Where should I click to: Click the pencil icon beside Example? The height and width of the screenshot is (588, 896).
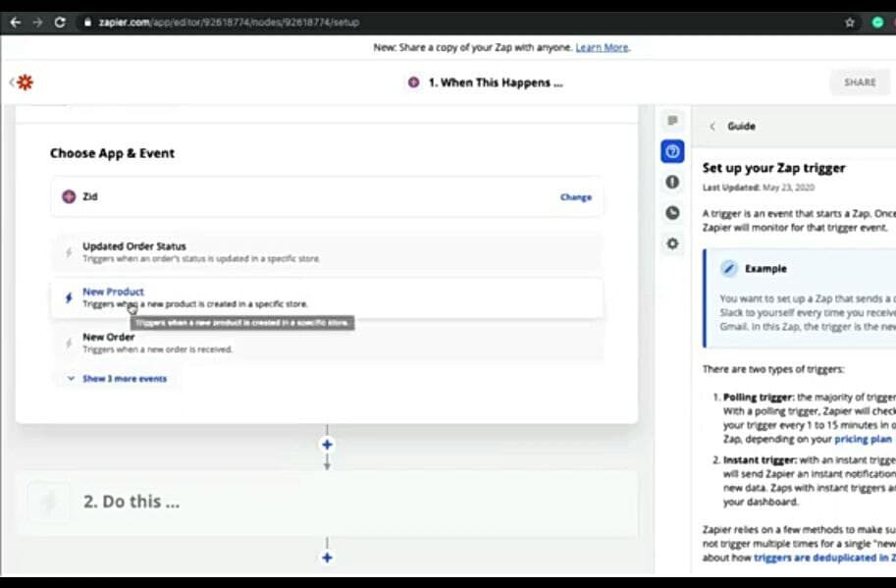(x=728, y=269)
